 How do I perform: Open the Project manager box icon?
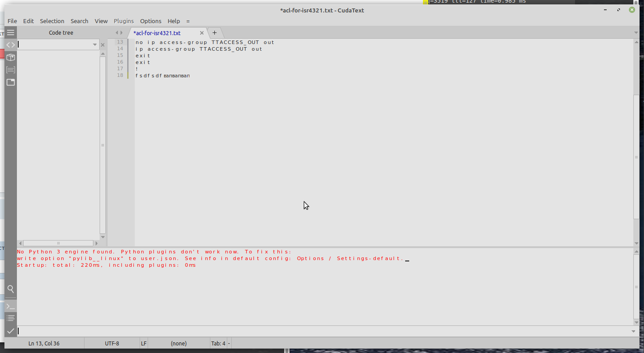point(11,57)
